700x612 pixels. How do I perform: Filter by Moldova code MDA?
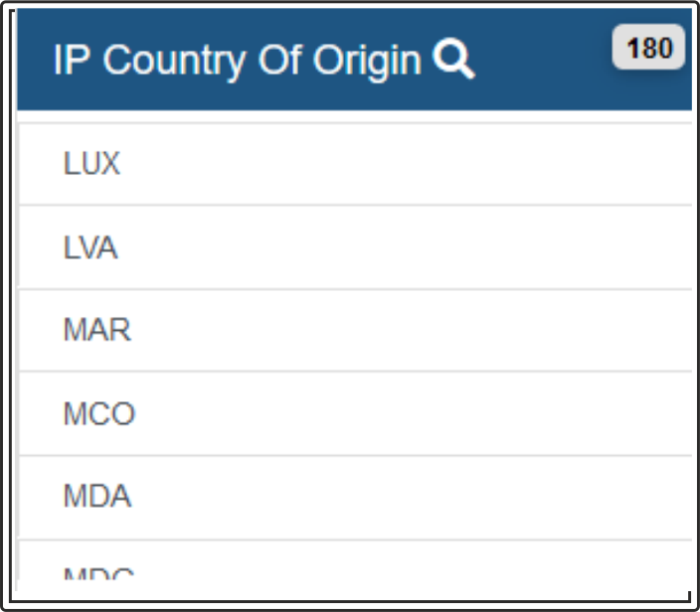click(97, 496)
